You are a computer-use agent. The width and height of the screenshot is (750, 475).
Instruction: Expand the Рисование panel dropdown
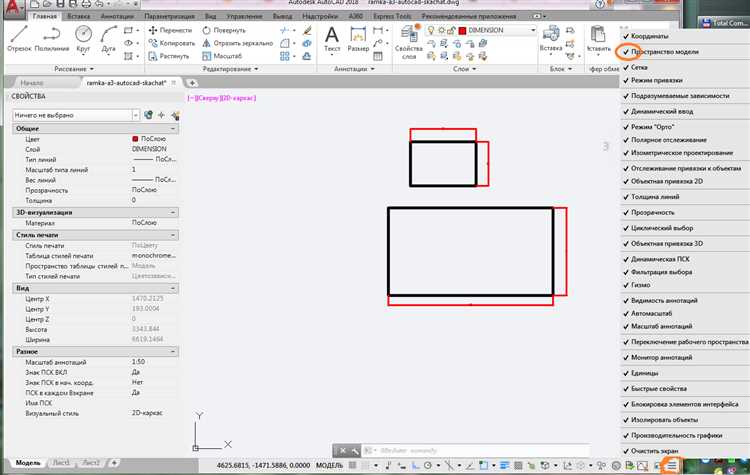point(74,69)
